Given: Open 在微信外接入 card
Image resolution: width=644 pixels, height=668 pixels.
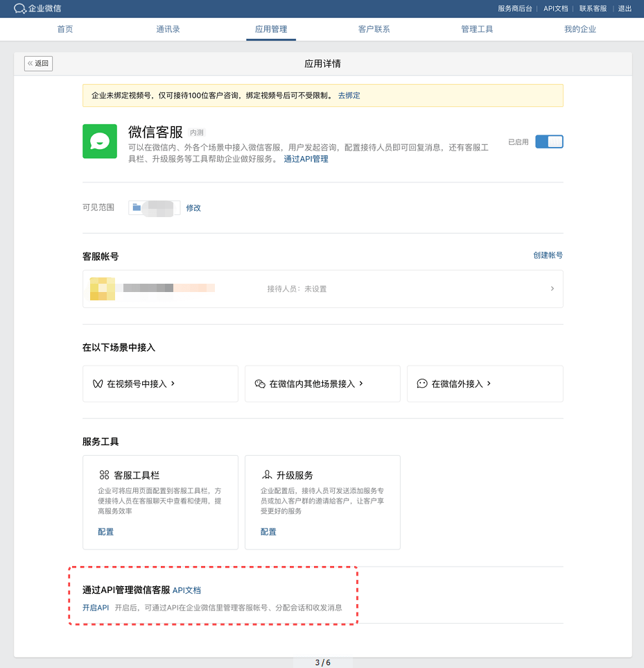Looking at the screenshot, I should [485, 384].
